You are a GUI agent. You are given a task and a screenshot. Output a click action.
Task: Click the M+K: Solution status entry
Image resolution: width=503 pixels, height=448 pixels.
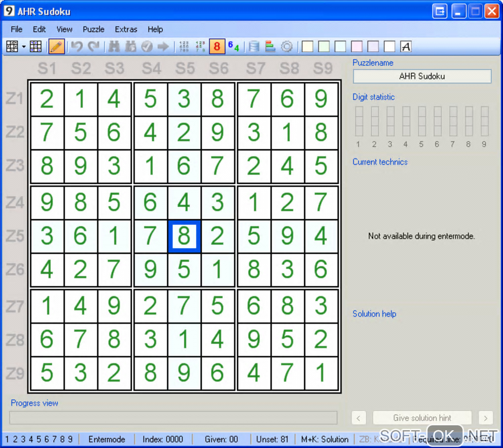point(324,439)
